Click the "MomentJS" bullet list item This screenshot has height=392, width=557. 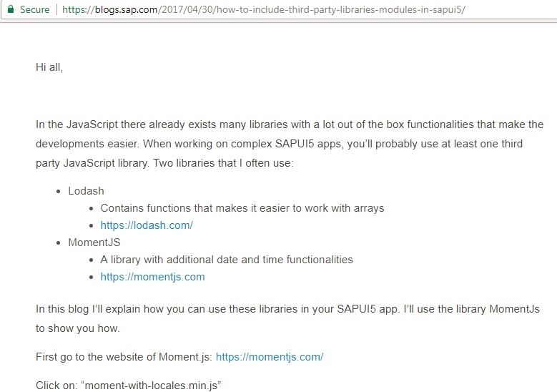point(94,242)
